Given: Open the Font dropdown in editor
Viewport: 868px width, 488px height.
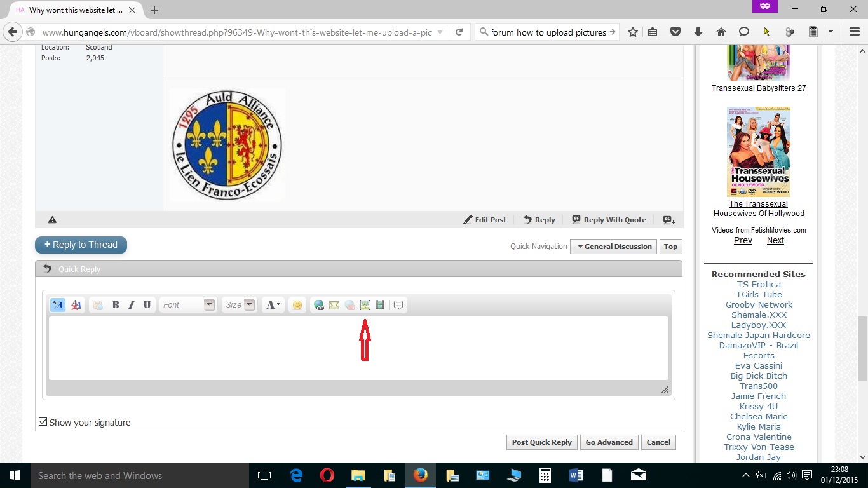Looking at the screenshot, I should click(x=188, y=305).
